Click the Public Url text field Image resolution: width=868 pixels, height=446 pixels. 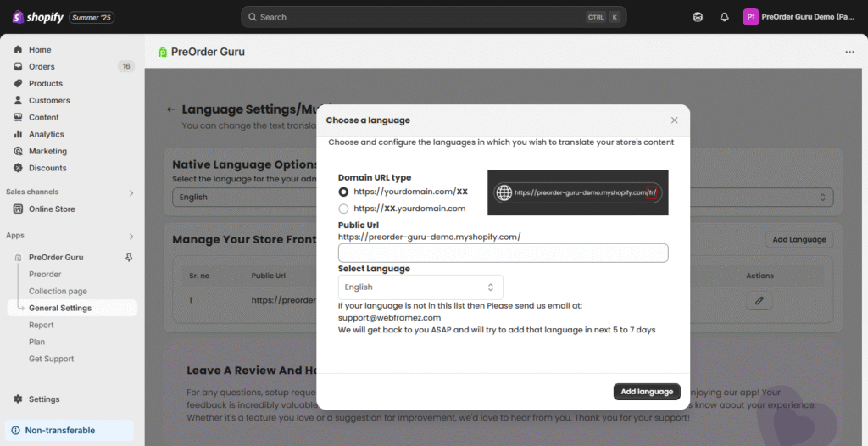pyautogui.click(x=503, y=253)
